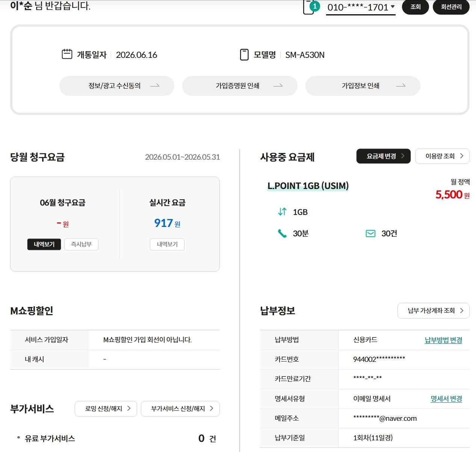The image size is (476, 452).
Task: View 06월 청구요금 details via 내역보기
Action: pos(44,244)
